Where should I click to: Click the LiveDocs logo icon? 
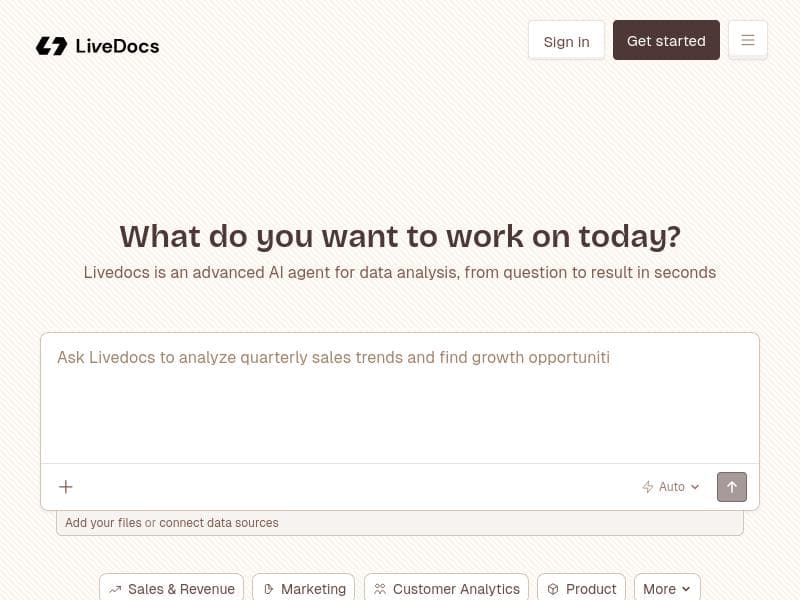(x=51, y=46)
